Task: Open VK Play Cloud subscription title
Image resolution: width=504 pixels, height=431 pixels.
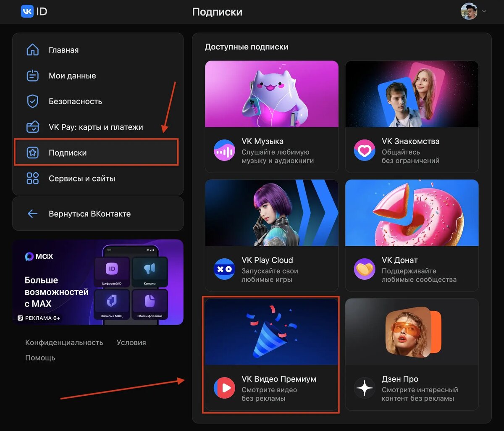Action: point(267,260)
